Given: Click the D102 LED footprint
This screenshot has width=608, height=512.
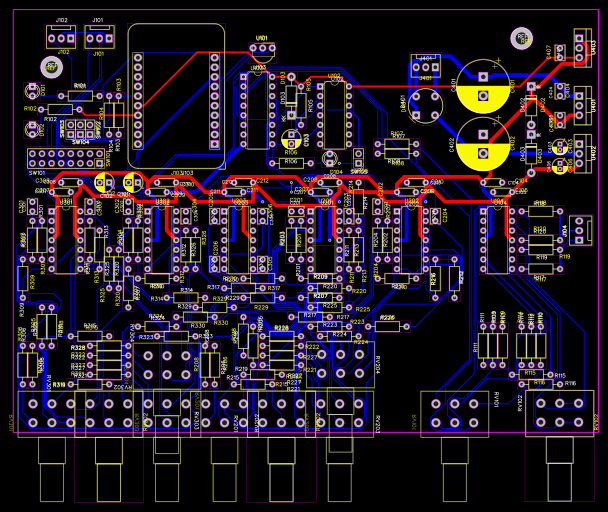Looking at the screenshot, I should [x=32, y=129].
